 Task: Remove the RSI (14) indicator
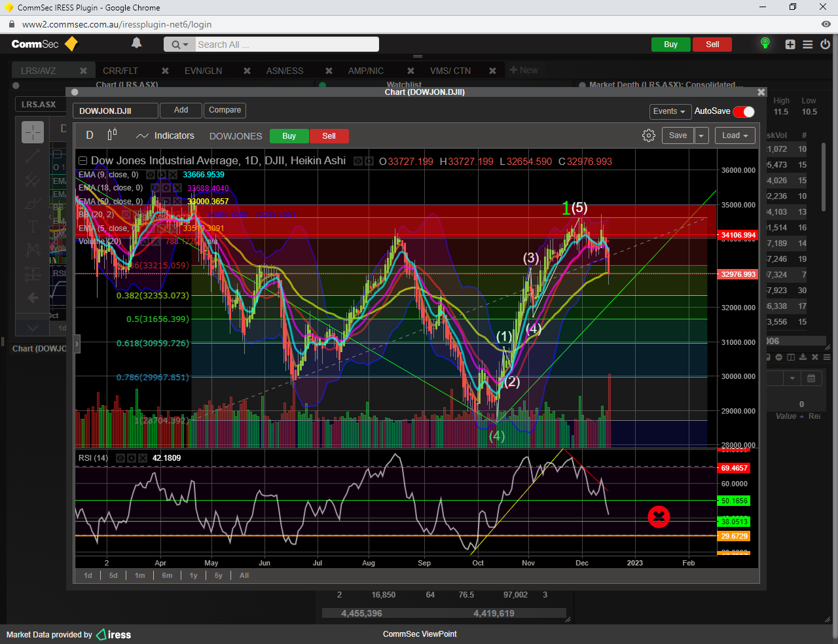[x=142, y=458]
